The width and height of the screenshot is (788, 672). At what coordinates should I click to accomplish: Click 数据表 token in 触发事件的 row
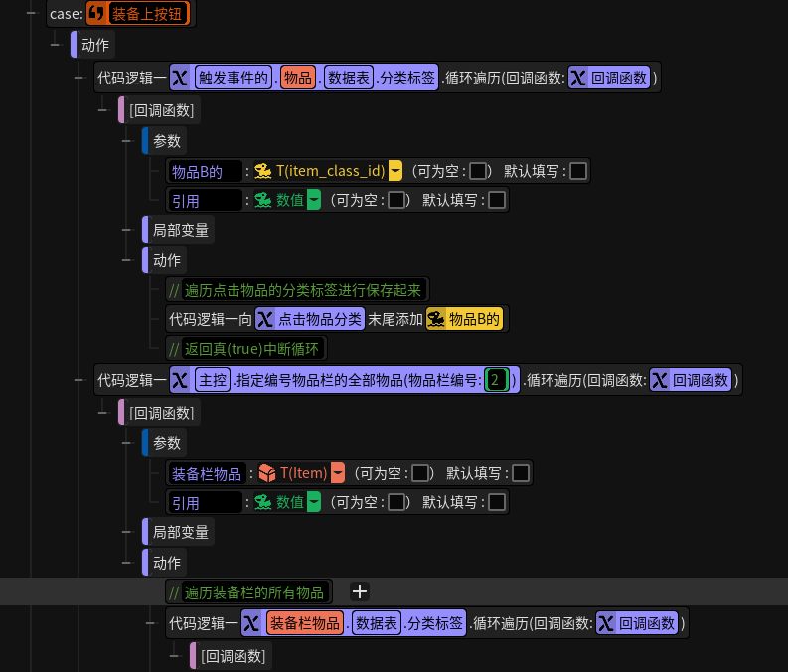click(x=349, y=78)
